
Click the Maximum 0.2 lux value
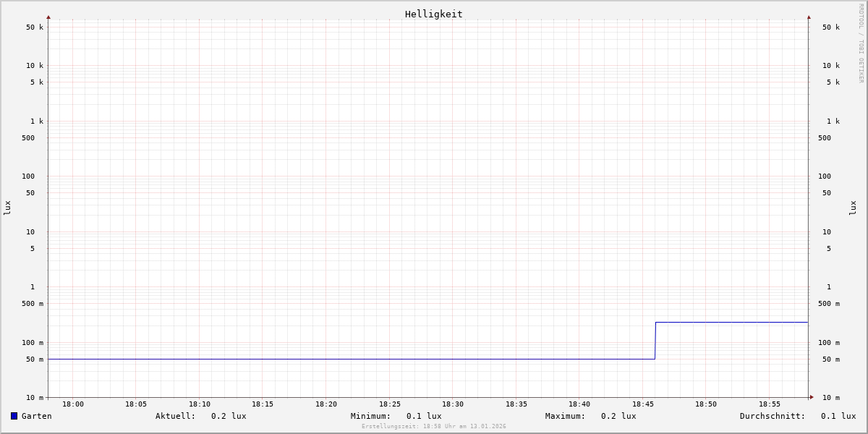coord(618,416)
